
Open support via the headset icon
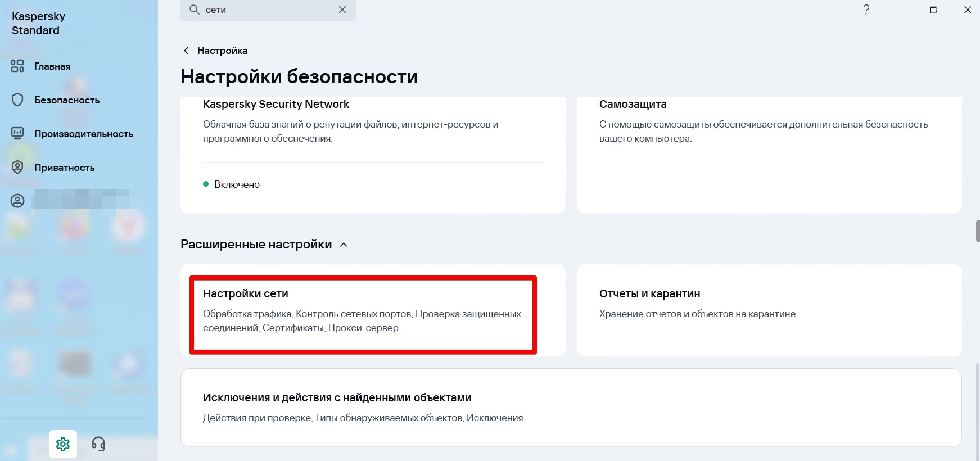tap(98, 444)
